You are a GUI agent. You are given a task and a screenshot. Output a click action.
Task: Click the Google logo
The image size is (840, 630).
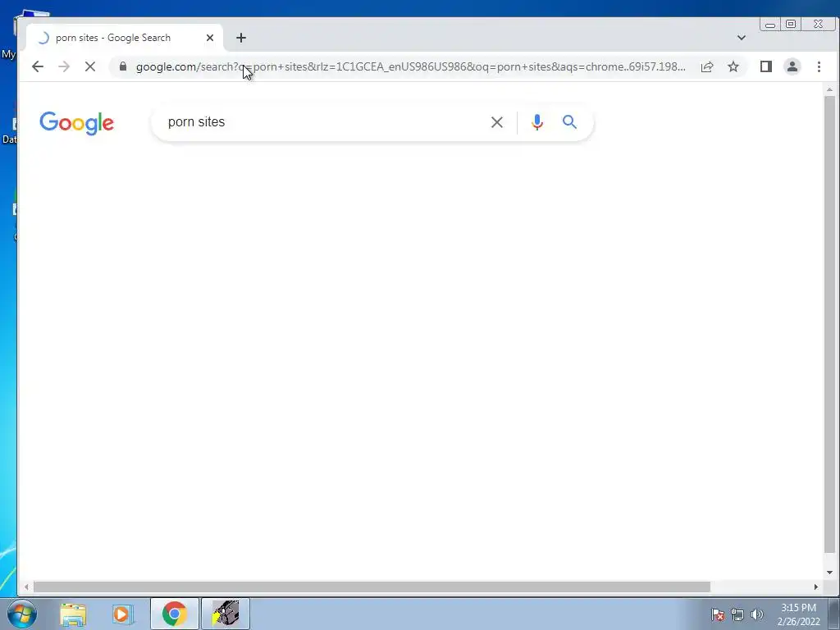[76, 123]
